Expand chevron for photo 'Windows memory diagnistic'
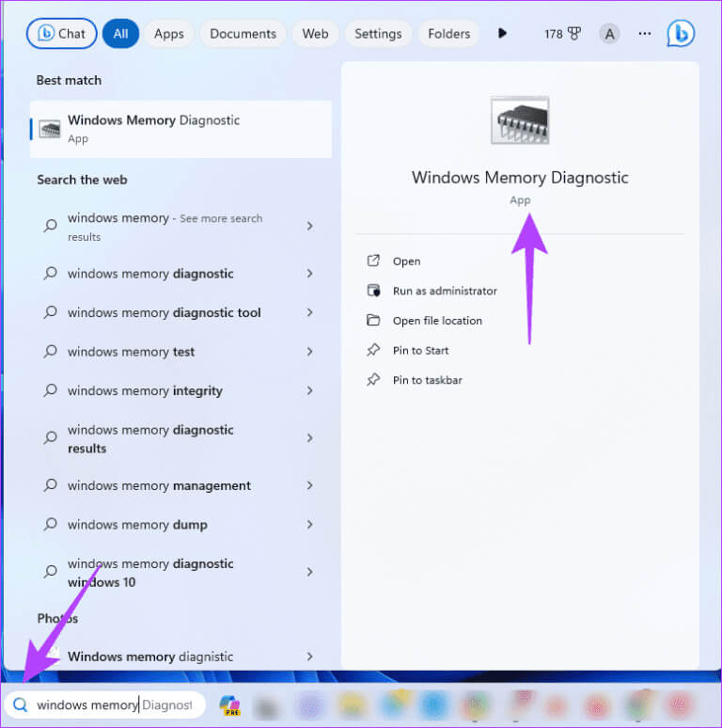The image size is (722, 728). tap(309, 656)
